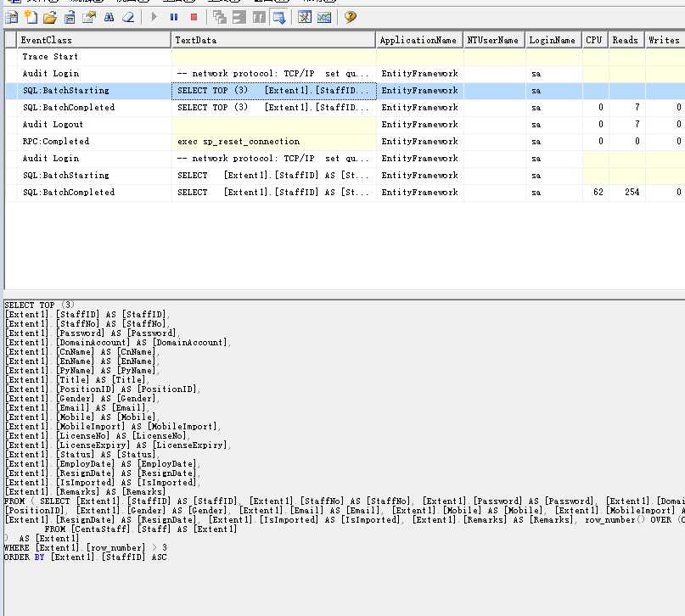Click the New Template icon with star
Image resolution: width=685 pixels, height=616 pixels.
click(31, 18)
